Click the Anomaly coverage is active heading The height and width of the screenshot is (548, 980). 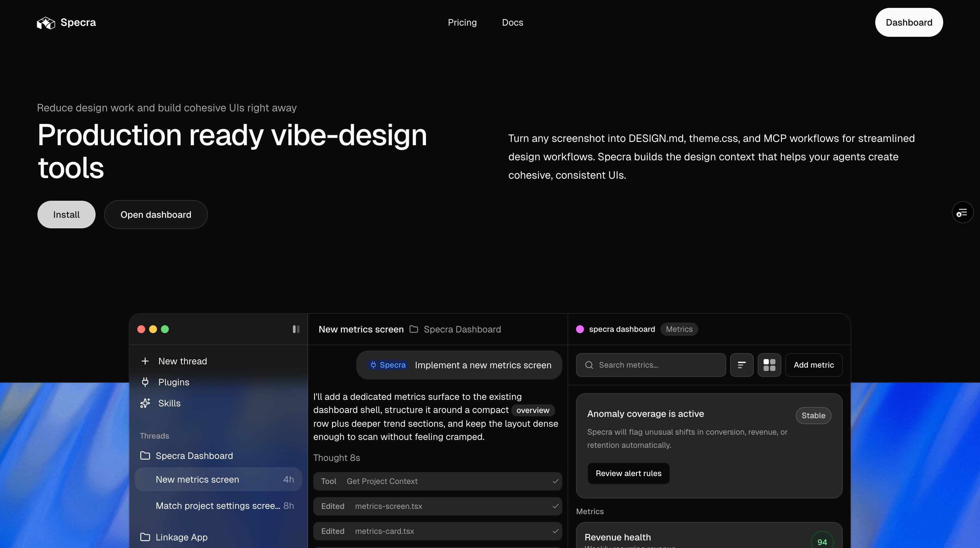(x=645, y=414)
